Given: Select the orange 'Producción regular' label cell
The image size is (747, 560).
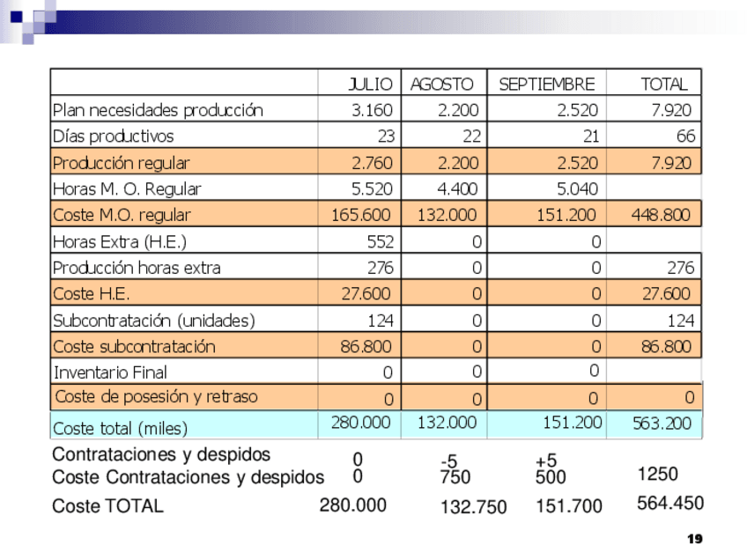Looking at the screenshot, I should (121, 163).
